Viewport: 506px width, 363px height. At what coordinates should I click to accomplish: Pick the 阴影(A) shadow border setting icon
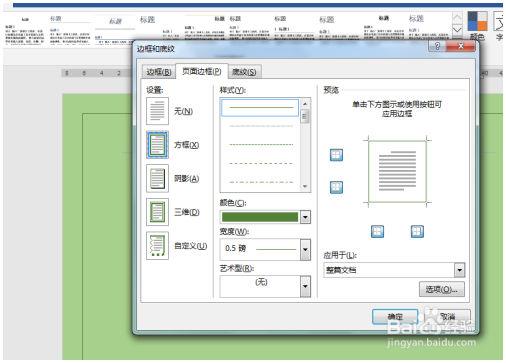157,178
